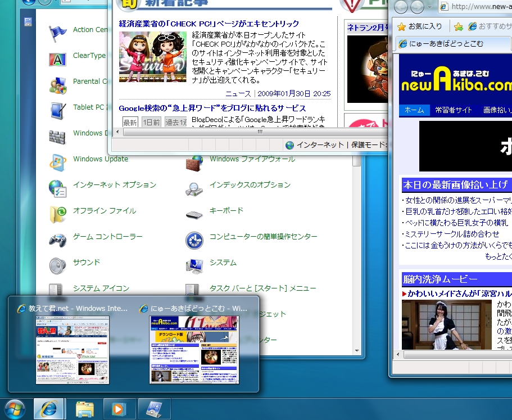This screenshot has width=512, height=420.
Task: Click the left scroll arrow in new-akiba window
Action: coord(398,354)
